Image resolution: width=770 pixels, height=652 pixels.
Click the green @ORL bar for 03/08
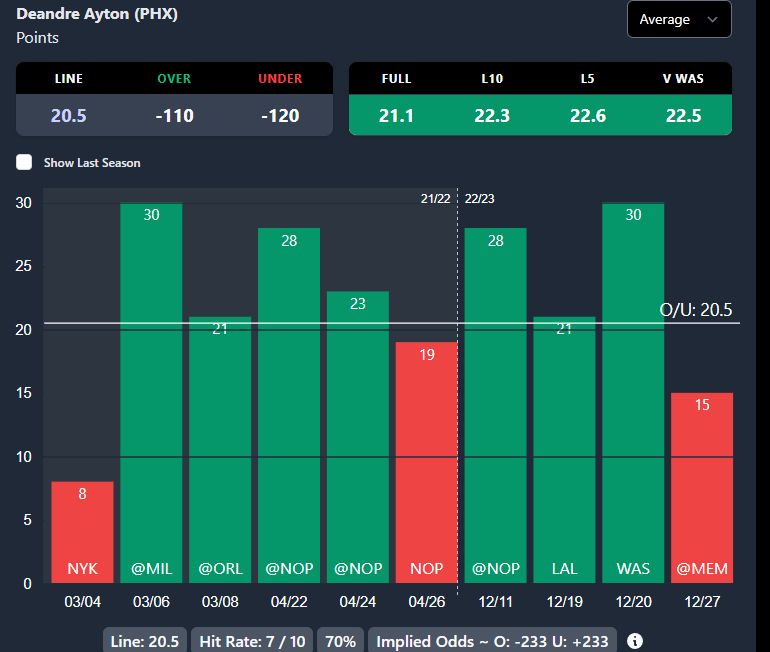pos(220,450)
